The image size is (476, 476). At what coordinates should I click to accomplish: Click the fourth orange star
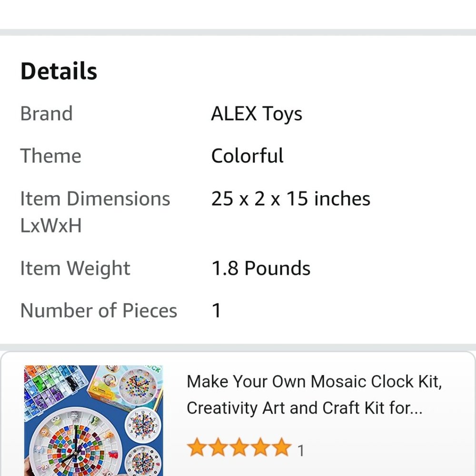260,447
